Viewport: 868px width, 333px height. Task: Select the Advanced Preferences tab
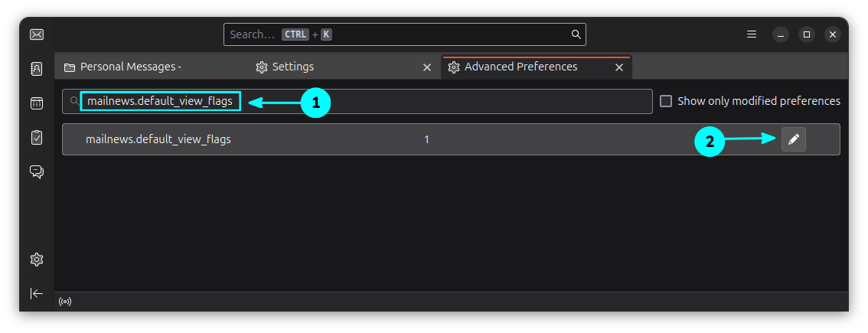(x=520, y=67)
